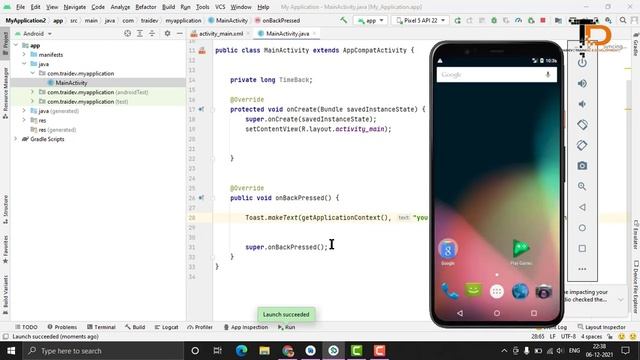640x360 pixels.
Task: Click emulator Rotate Right icon
Action: (x=582, y=145)
